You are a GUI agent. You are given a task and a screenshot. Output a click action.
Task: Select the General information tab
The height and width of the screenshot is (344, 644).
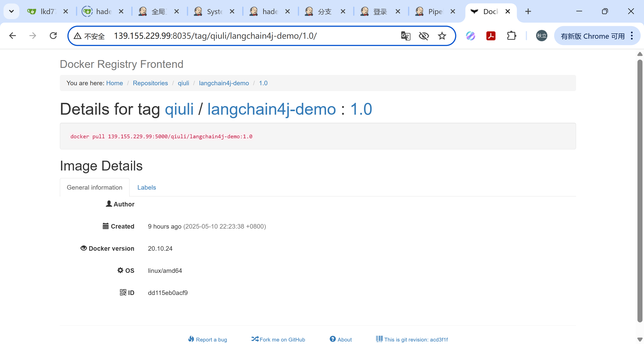click(95, 187)
